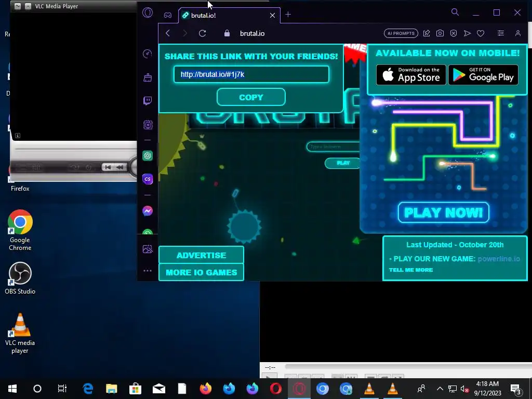Click previous track in VLC skinned player
The width and height of the screenshot is (532, 399).
coord(108,167)
